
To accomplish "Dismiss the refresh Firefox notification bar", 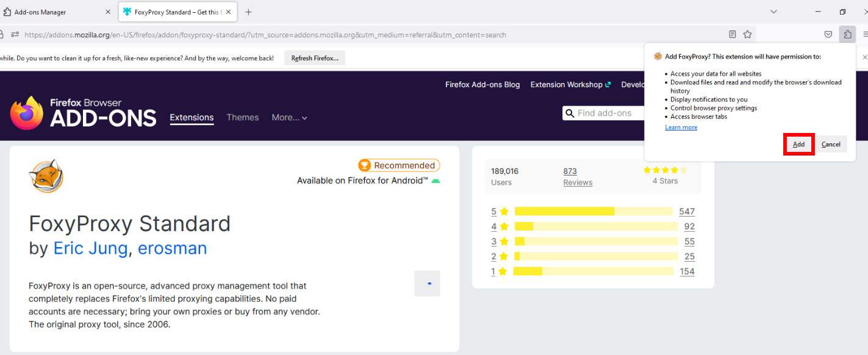I will [864, 57].
